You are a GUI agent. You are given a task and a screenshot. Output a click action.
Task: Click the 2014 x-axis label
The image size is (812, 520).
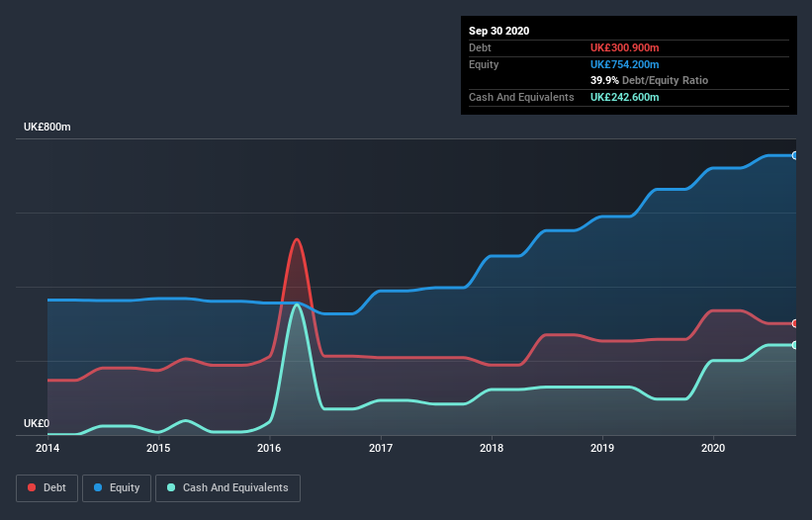(x=47, y=448)
